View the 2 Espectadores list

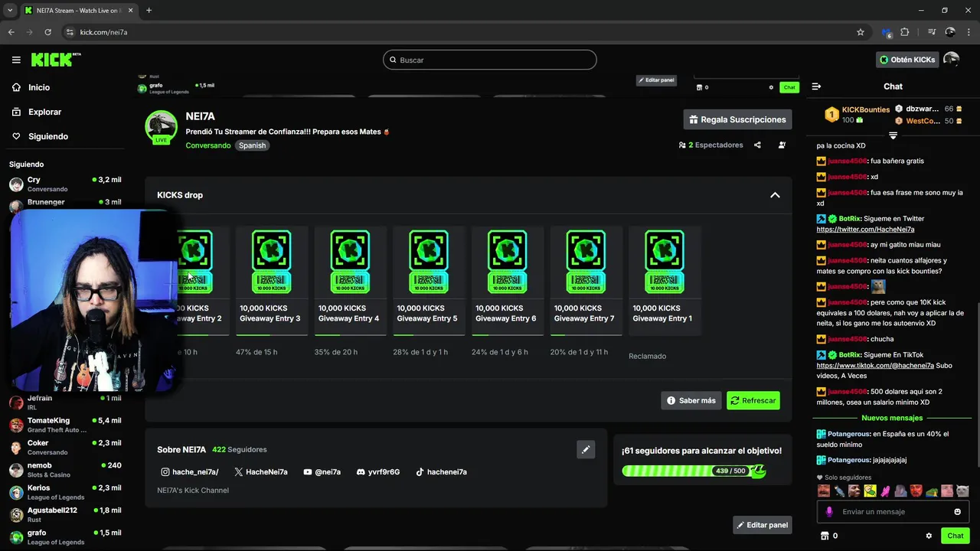710,145
